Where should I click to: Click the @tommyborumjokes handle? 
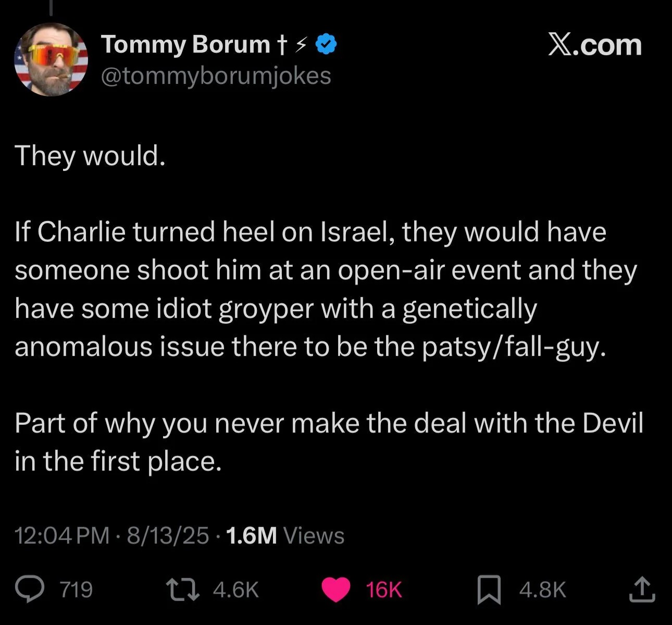(216, 76)
